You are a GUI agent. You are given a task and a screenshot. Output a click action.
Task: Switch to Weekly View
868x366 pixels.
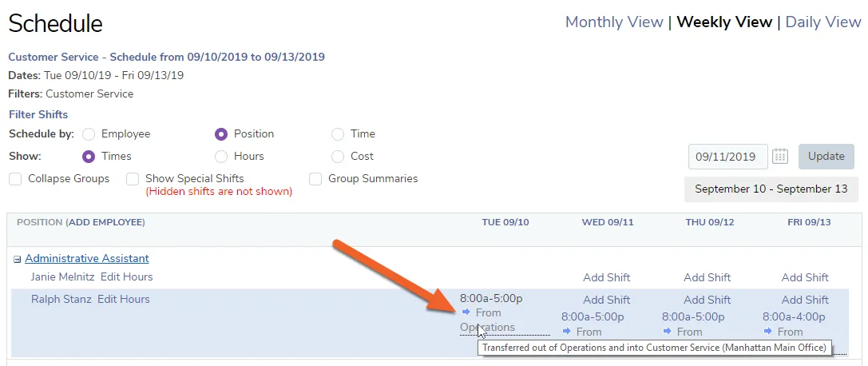pyautogui.click(x=724, y=22)
